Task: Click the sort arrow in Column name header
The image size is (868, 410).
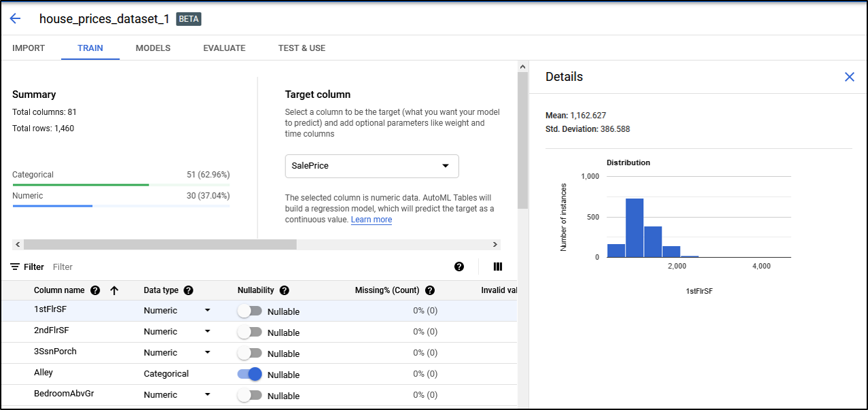Action: tap(114, 290)
